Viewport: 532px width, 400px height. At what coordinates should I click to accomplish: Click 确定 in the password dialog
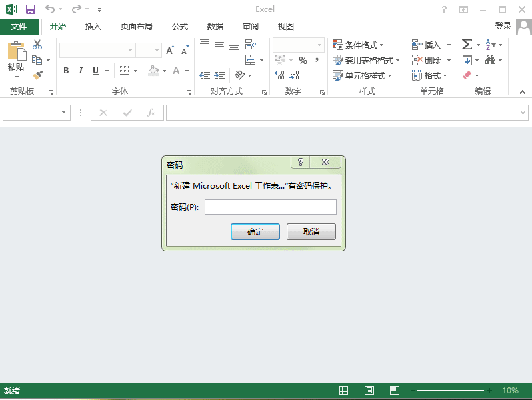pos(255,232)
